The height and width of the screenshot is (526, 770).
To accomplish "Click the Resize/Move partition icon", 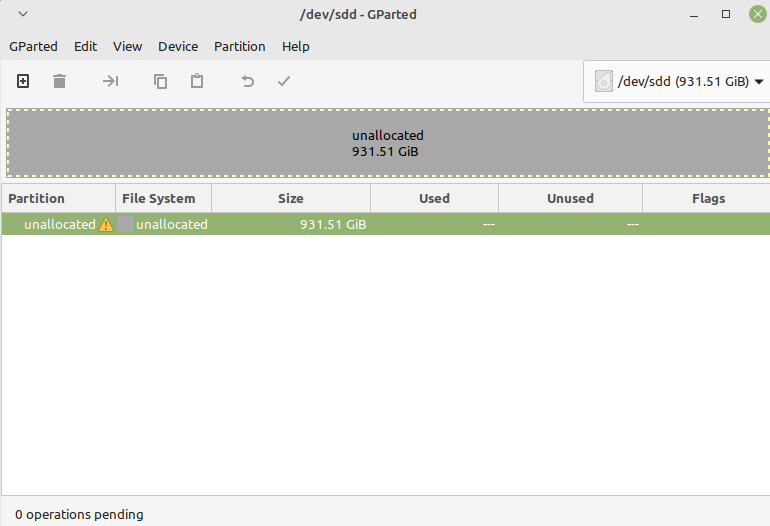I will 110,81.
